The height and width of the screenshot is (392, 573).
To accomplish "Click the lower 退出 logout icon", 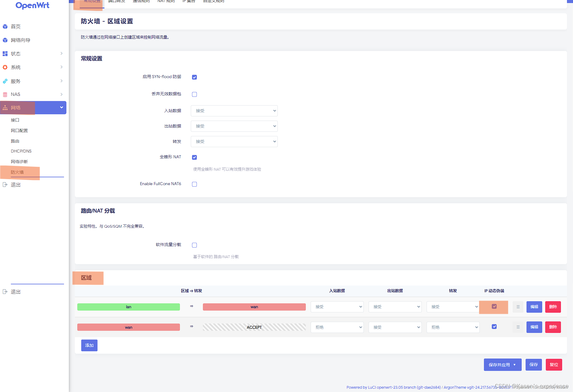I will tap(5, 292).
